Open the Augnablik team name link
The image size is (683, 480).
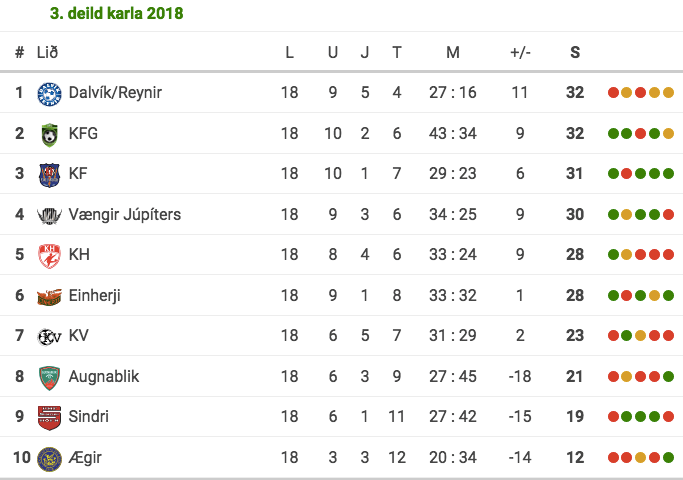[104, 377]
